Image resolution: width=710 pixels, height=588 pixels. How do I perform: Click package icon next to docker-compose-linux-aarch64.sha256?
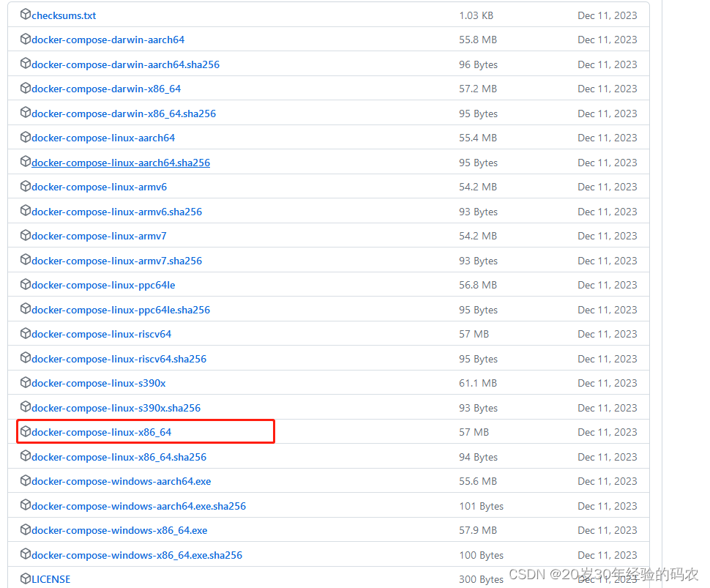pos(26,162)
